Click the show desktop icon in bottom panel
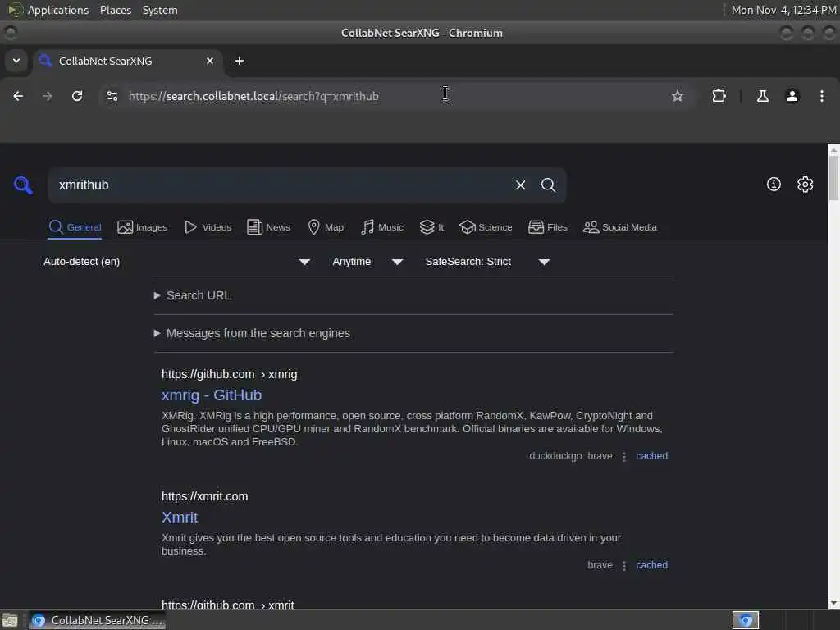This screenshot has width=840, height=630. click(10, 620)
